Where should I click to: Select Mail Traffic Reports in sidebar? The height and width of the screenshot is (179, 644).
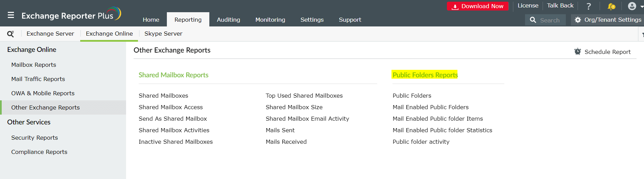[38, 79]
